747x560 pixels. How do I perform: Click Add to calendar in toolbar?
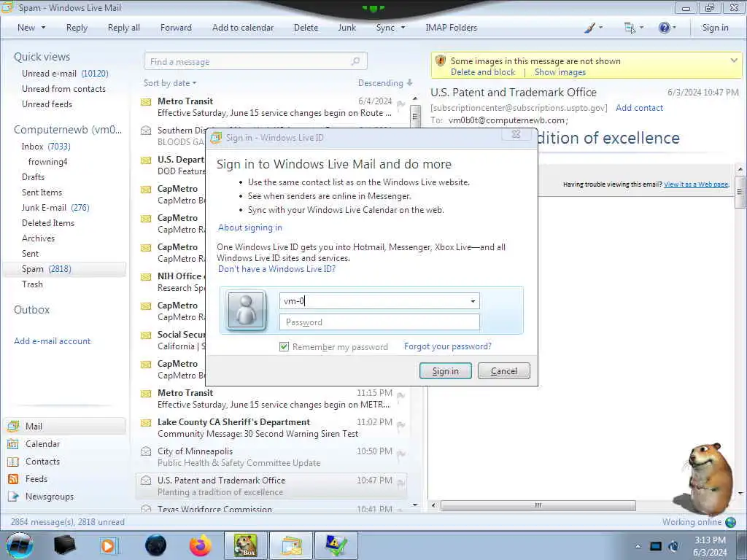pos(243,28)
